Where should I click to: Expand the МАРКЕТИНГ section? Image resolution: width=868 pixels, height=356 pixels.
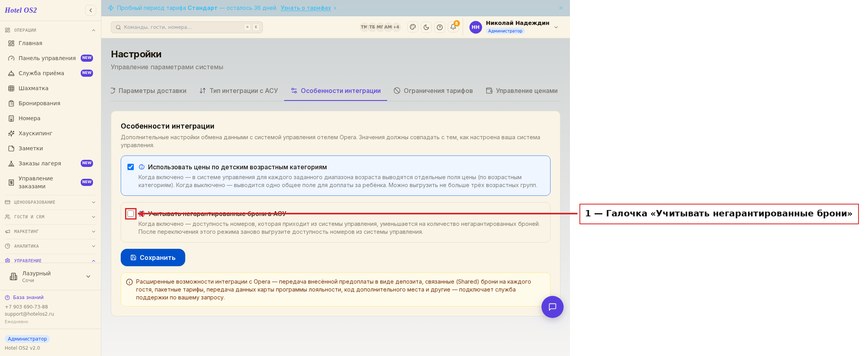pos(50,231)
